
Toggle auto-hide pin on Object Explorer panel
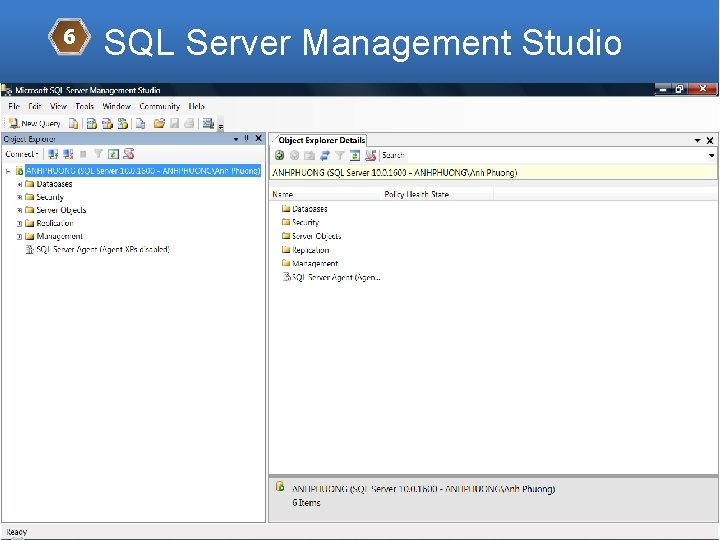tap(247, 138)
